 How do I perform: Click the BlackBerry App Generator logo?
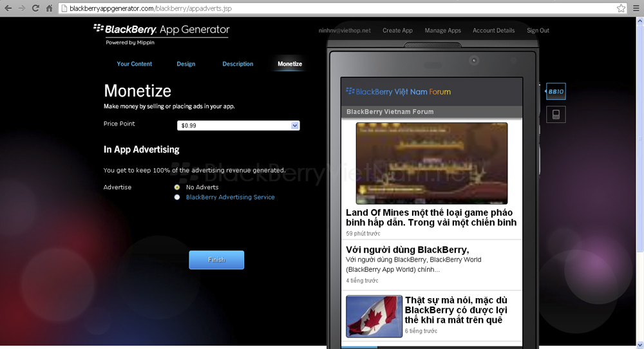point(162,30)
